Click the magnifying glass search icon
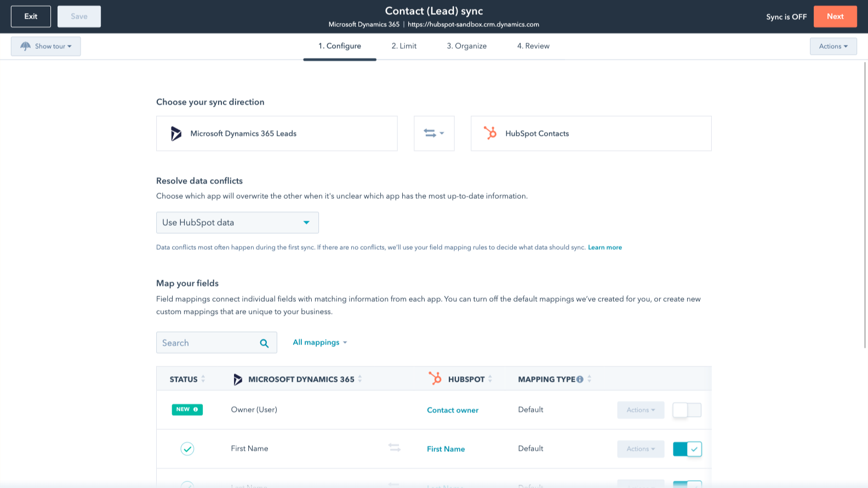Image resolution: width=868 pixels, height=488 pixels. pyautogui.click(x=264, y=343)
